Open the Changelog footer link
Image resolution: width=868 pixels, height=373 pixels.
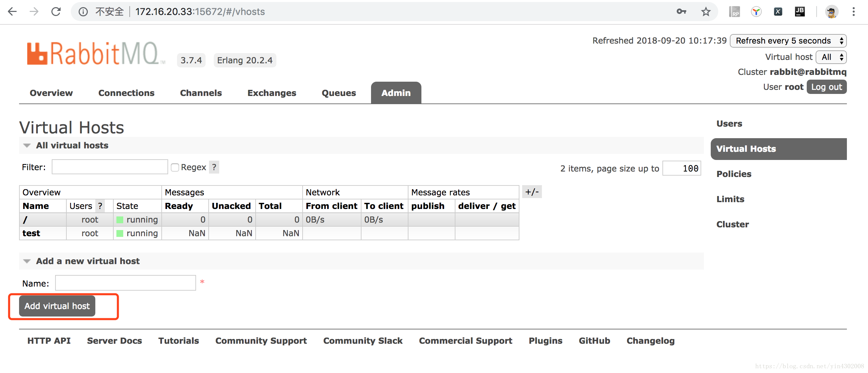coord(650,341)
